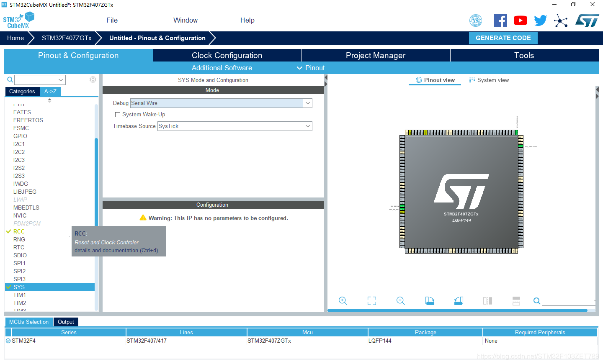This screenshot has width=603, height=364.
Task: Go to Home breadcrumb
Action: 15,38
